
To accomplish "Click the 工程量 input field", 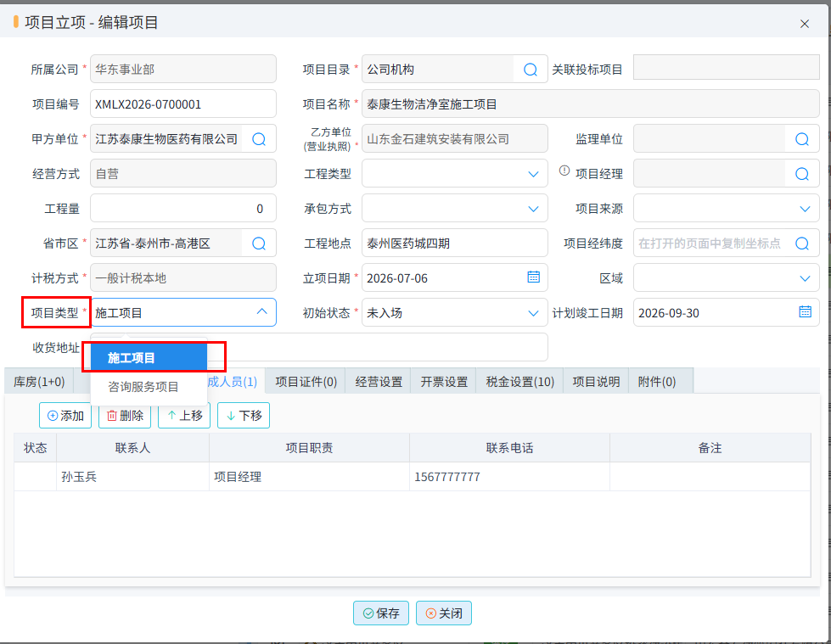I will [x=183, y=209].
